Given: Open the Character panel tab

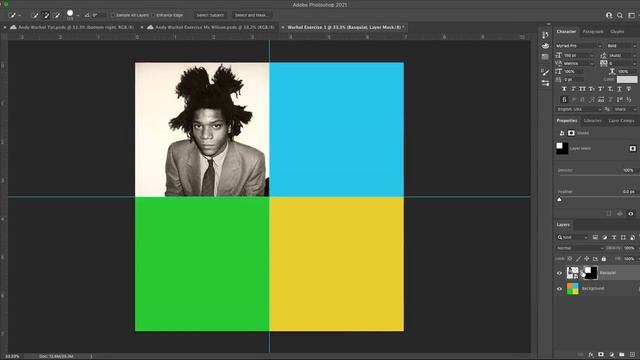Looking at the screenshot, I should coord(566,31).
